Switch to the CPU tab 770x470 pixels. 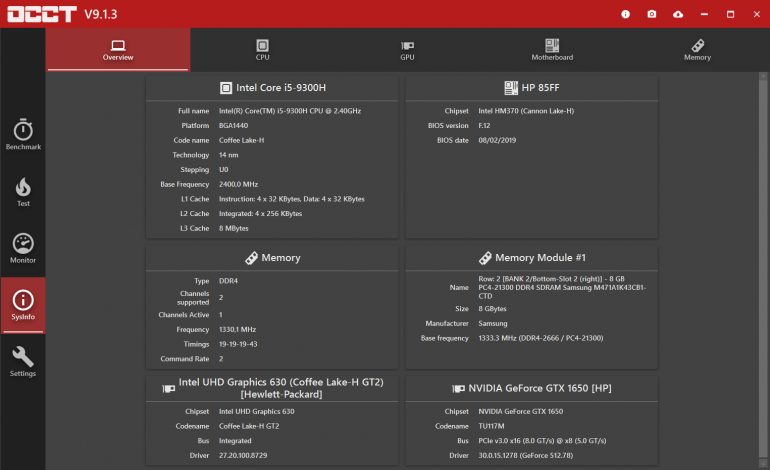pyautogui.click(x=262, y=50)
